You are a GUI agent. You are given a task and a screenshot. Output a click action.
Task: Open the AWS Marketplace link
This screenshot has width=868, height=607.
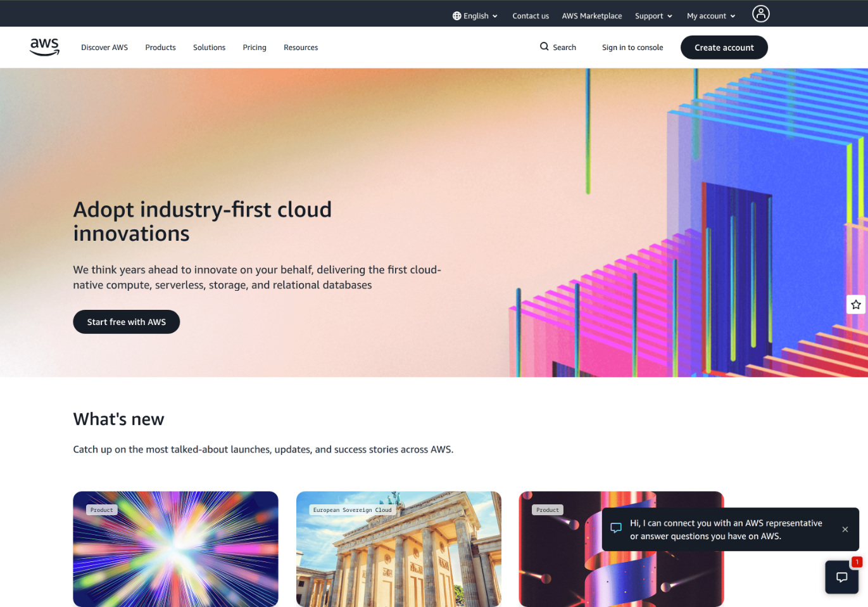pos(591,16)
